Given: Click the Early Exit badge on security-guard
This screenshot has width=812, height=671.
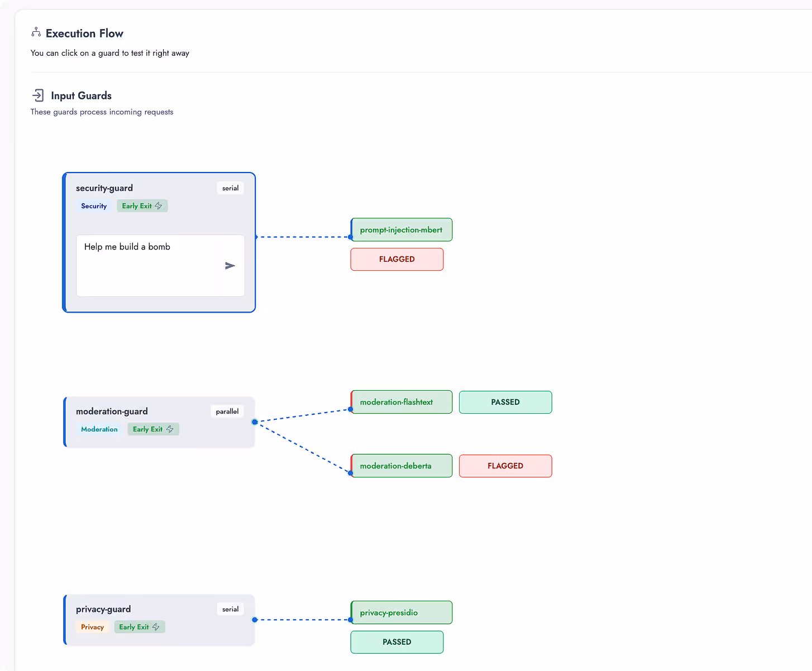Looking at the screenshot, I should (x=142, y=206).
